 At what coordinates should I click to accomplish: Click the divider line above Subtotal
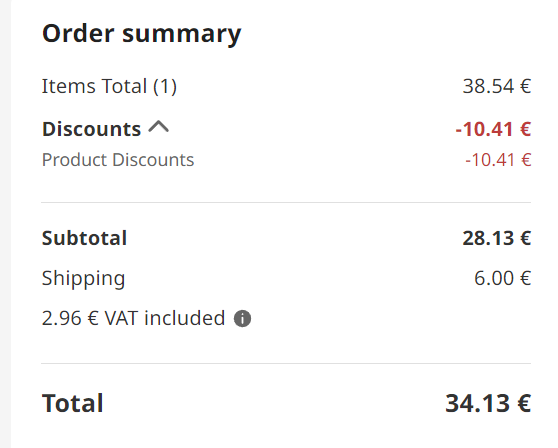[x=286, y=202]
